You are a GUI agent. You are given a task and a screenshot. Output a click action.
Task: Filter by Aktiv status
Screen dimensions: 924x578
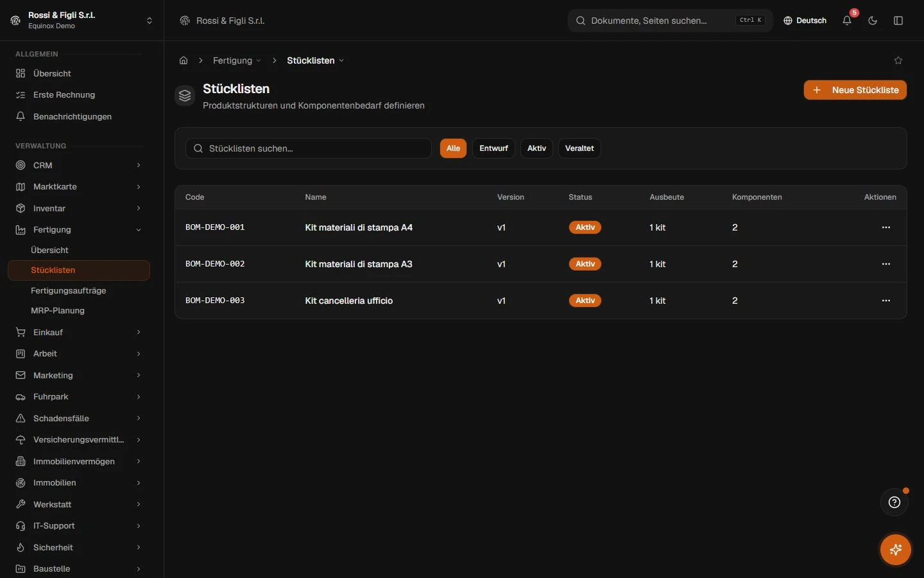coord(536,148)
